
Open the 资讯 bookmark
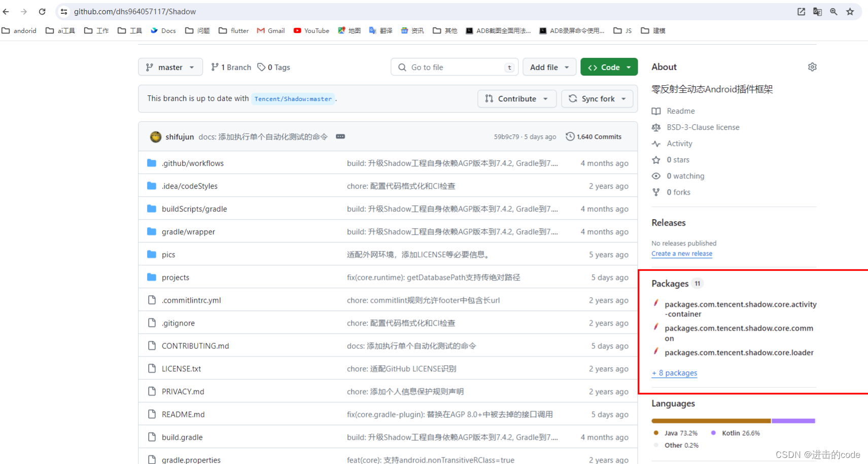pos(412,30)
